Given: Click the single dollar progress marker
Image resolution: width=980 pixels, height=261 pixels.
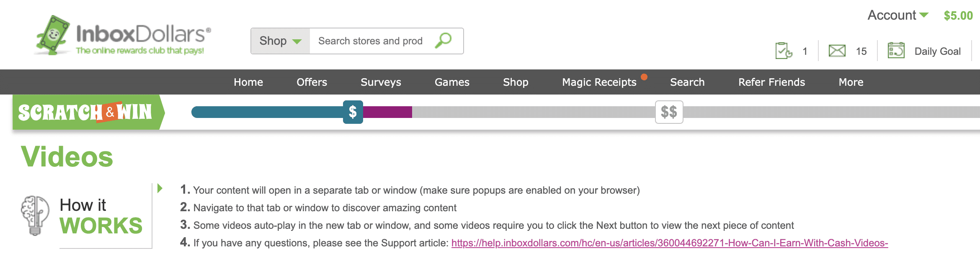Looking at the screenshot, I should (x=353, y=112).
